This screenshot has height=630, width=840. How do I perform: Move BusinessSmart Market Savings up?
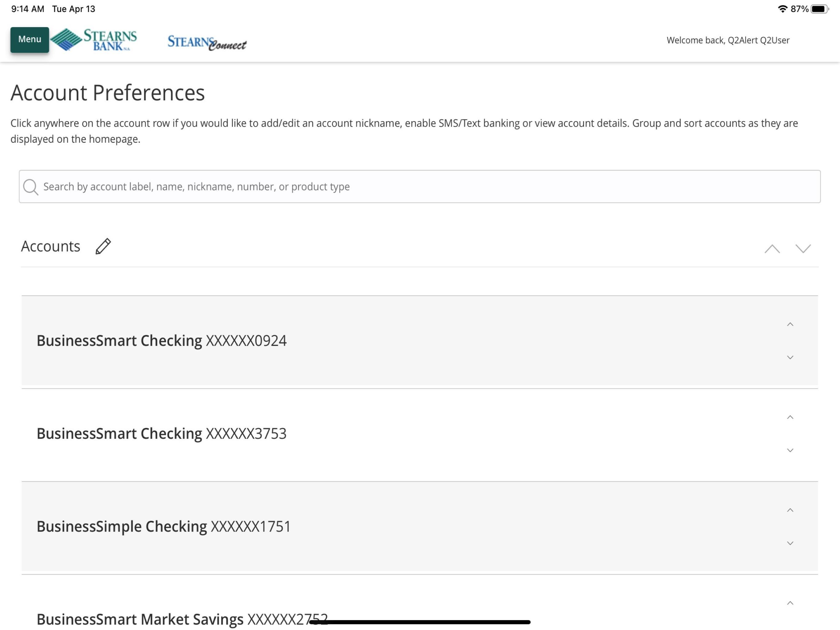pyautogui.click(x=790, y=603)
